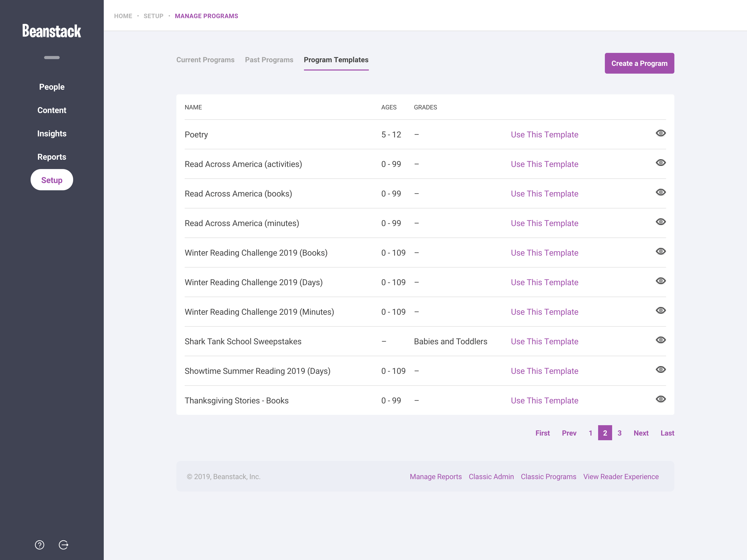The image size is (747, 560).
Task: Go to the First page of templates
Action: (542, 433)
